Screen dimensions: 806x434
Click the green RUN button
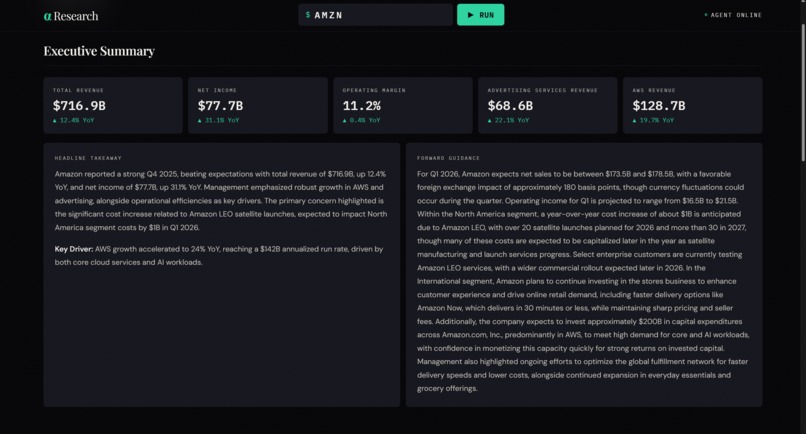[480, 15]
